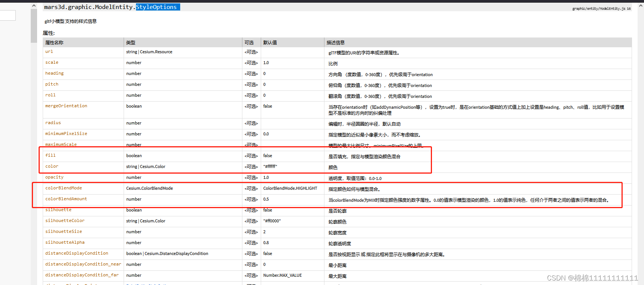Viewport: 644px width, 285px height.
Task: Select the 'heading' property name
Action: [54, 73]
